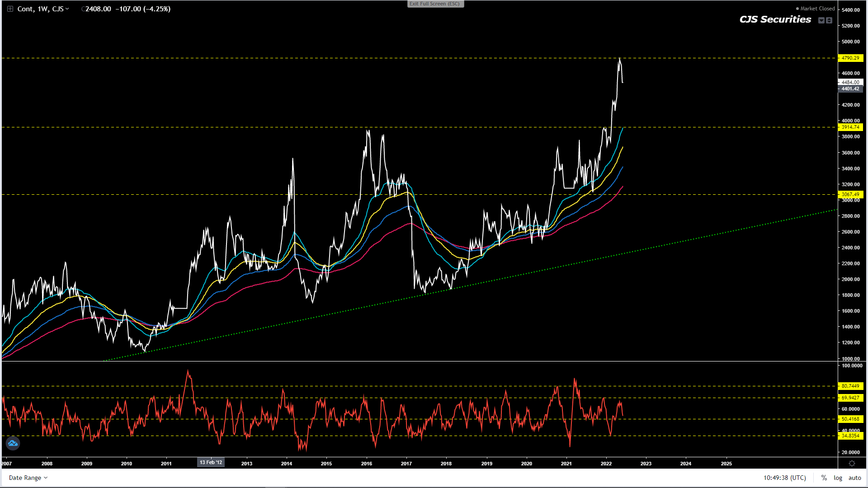The image size is (868, 488).
Task: Click the plus box icon beside the Cont symbol
Action: [x=10, y=9]
